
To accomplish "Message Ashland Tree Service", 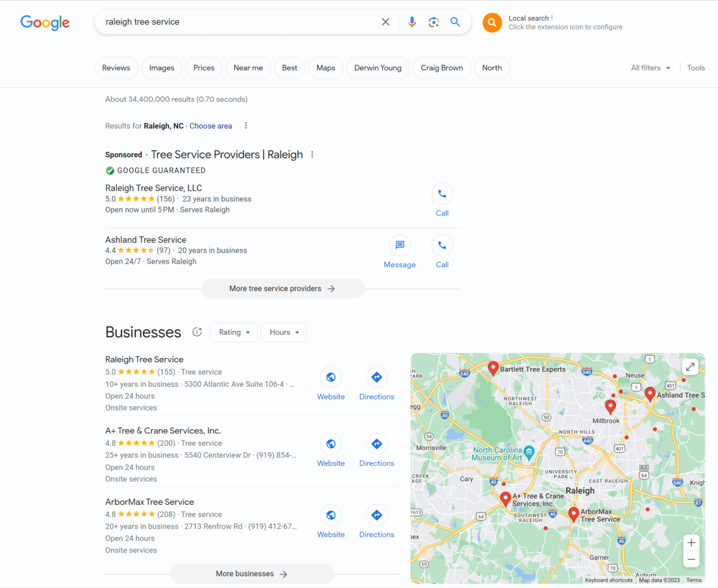I will point(399,245).
